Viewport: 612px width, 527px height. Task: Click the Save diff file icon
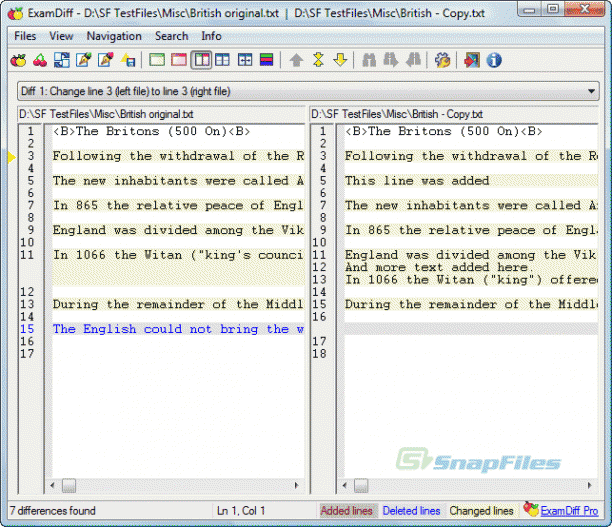[x=128, y=61]
